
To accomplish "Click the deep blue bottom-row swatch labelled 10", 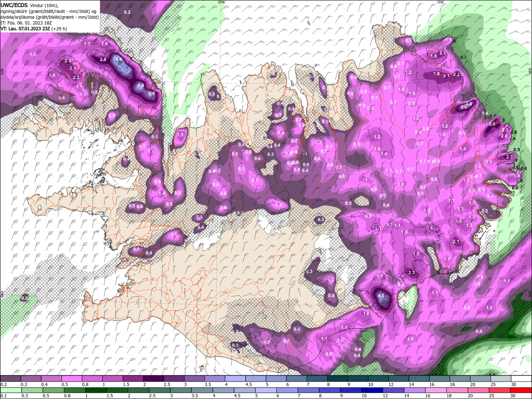I will point(372,390).
